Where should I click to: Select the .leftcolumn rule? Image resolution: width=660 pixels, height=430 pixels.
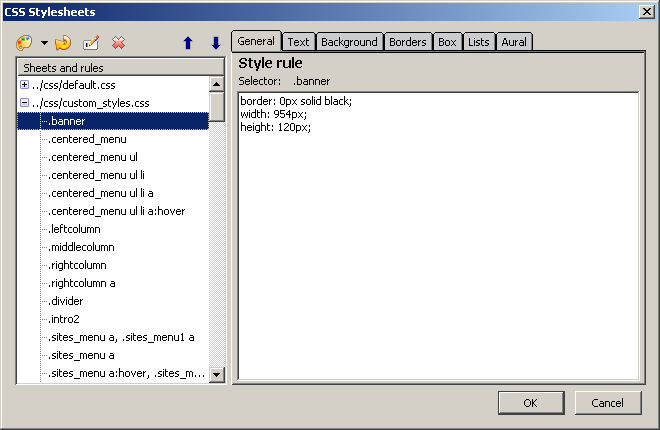(x=74, y=229)
